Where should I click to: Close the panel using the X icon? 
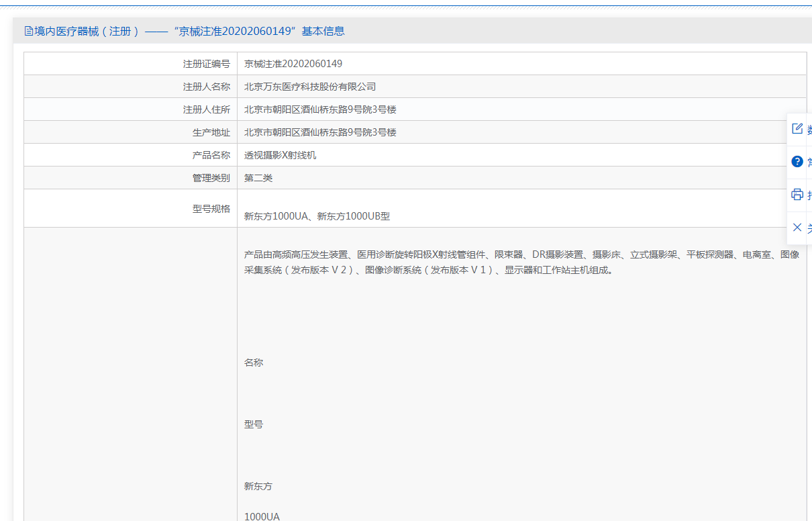pos(797,227)
